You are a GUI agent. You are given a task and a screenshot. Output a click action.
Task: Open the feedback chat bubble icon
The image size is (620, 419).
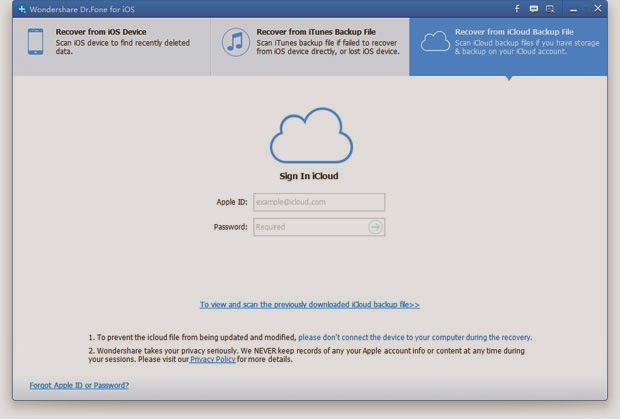point(533,9)
